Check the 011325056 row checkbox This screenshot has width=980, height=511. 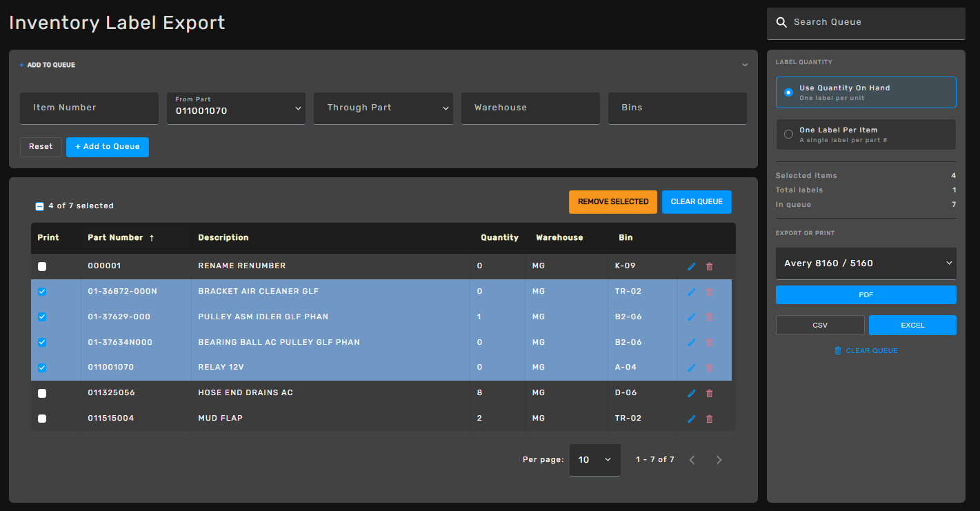[42, 393]
